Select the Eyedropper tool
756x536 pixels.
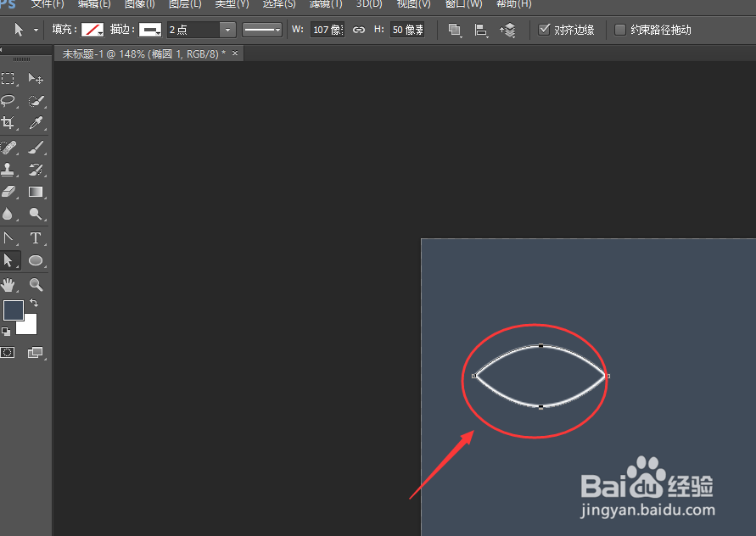[x=36, y=123]
